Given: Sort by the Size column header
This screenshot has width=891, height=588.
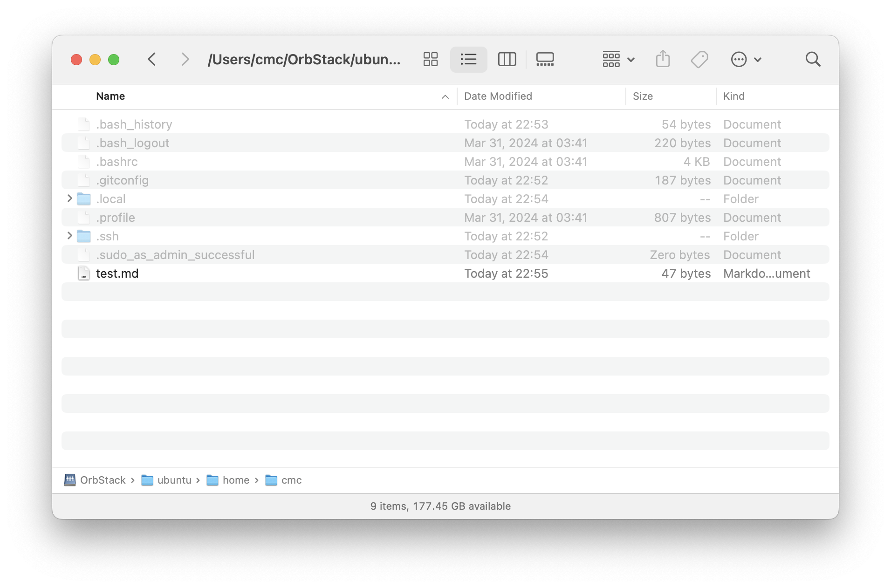Looking at the screenshot, I should (x=643, y=96).
